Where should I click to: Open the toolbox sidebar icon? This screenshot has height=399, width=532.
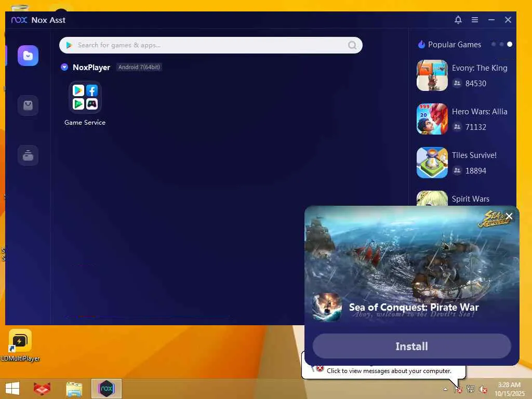28,155
